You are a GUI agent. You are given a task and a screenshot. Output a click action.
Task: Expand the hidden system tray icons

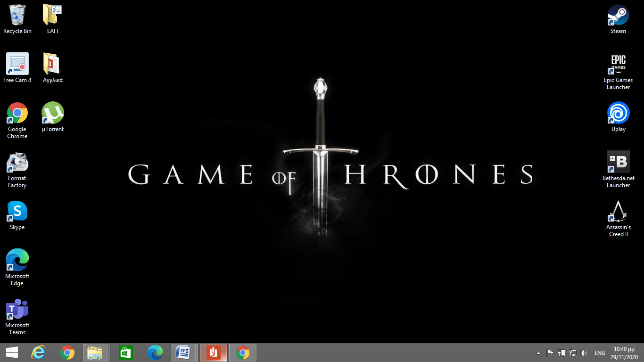(x=538, y=353)
